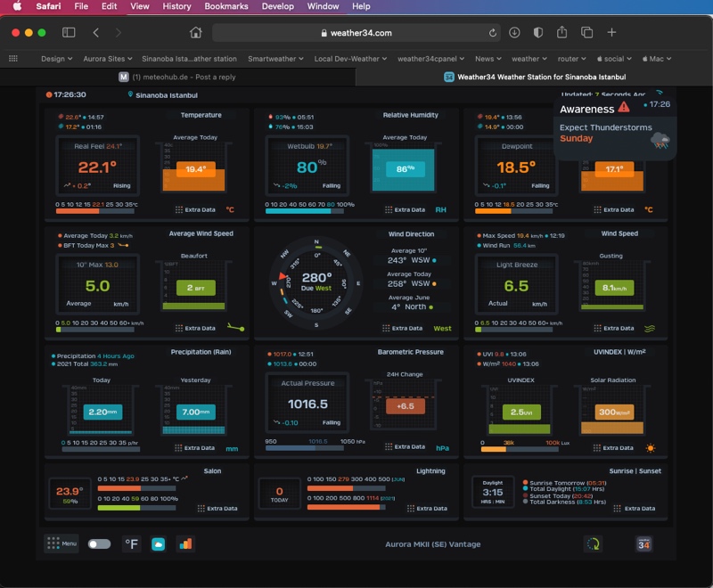Expand the weather bookmarks folder
The height and width of the screenshot is (588, 713).
[x=529, y=59]
